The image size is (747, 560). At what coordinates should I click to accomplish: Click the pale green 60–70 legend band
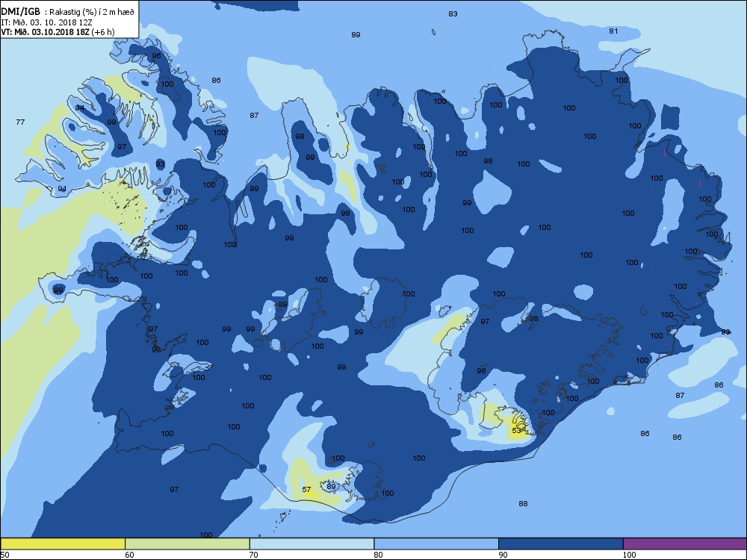187,544
